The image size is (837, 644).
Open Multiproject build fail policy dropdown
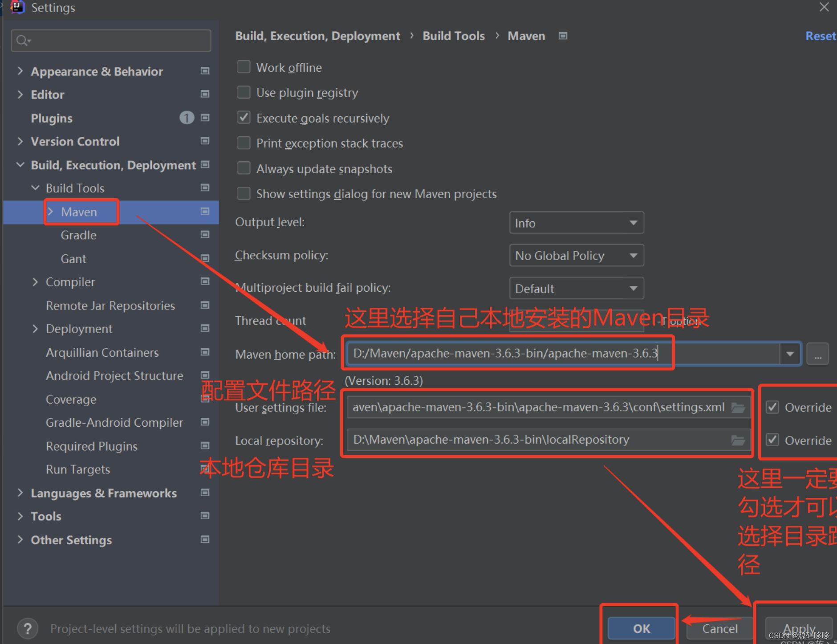577,288
